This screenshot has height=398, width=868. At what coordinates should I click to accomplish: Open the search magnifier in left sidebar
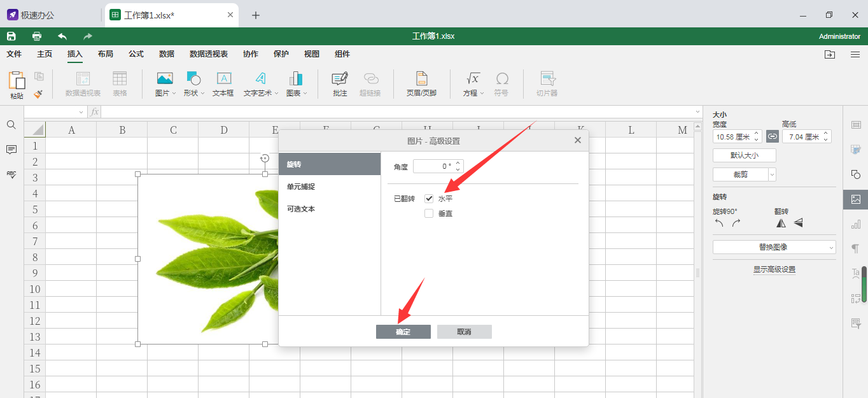point(11,125)
